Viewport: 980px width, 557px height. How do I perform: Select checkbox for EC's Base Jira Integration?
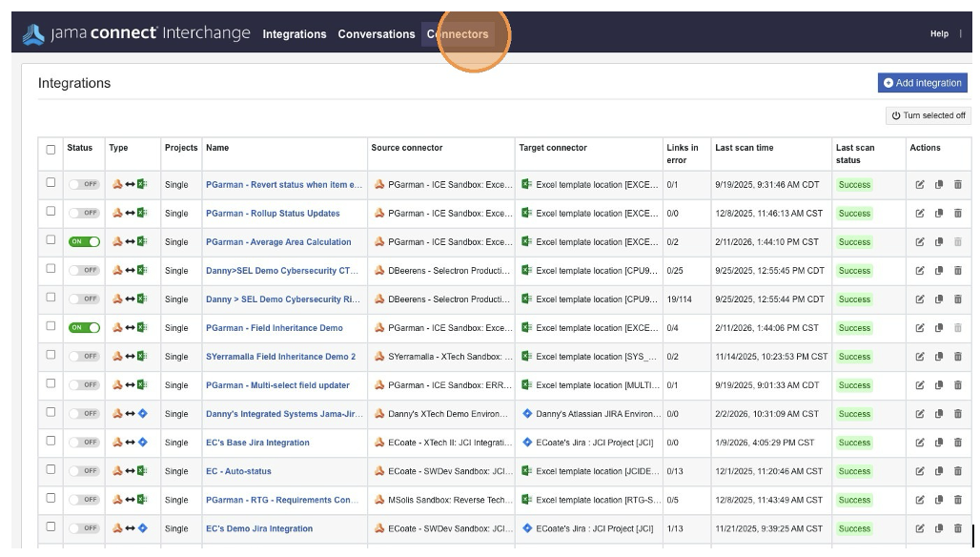pos(51,441)
